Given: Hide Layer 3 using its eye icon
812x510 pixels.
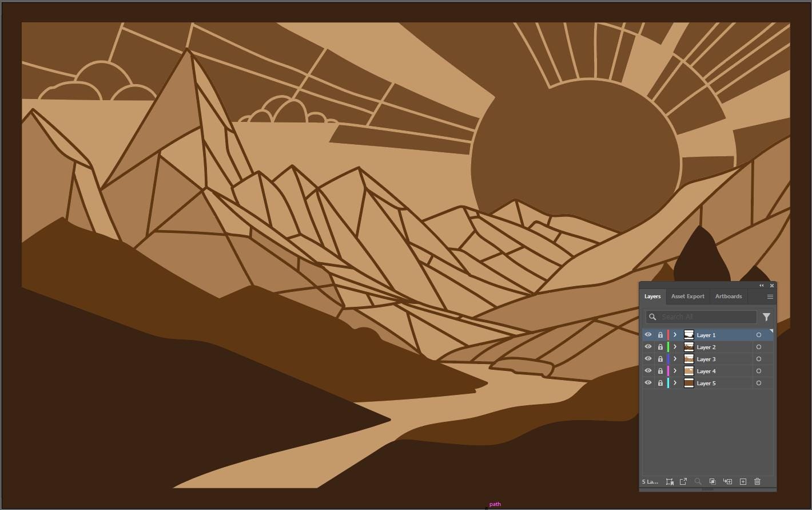Looking at the screenshot, I should (x=648, y=359).
